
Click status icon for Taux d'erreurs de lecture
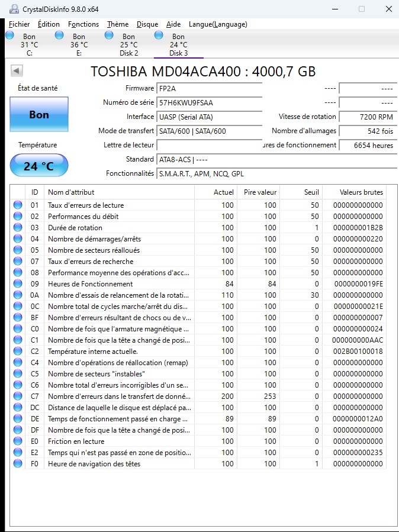[18, 205]
